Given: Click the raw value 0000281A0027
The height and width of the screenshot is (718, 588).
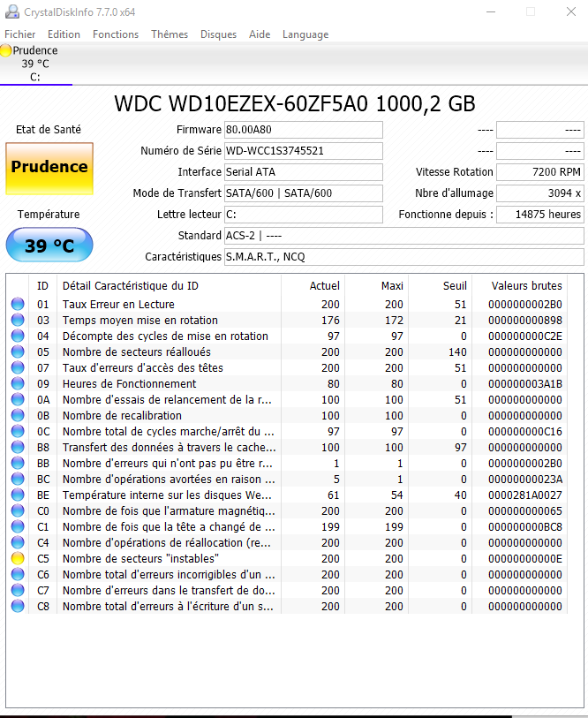Looking at the screenshot, I should pyautogui.click(x=525, y=495).
